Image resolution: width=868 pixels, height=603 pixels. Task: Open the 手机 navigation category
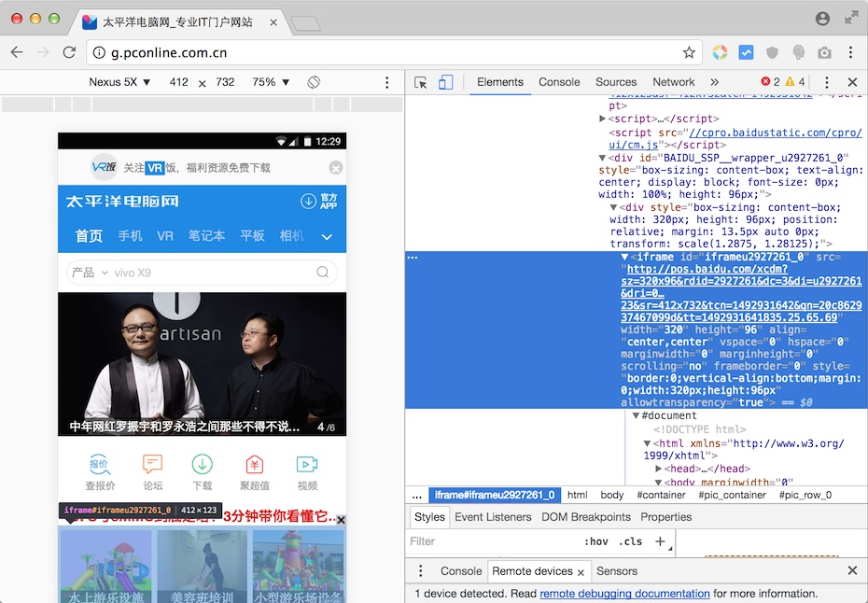pyautogui.click(x=130, y=236)
